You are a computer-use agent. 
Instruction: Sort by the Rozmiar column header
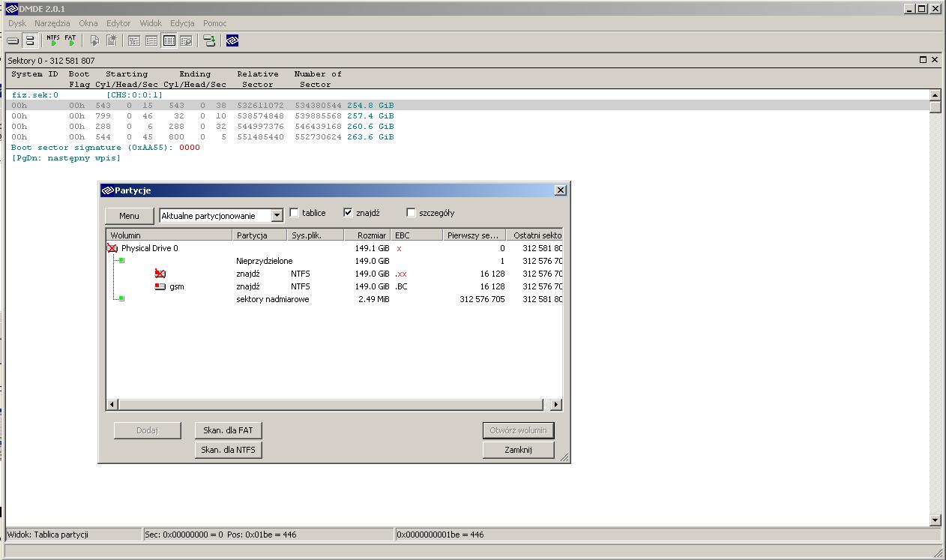[367, 235]
